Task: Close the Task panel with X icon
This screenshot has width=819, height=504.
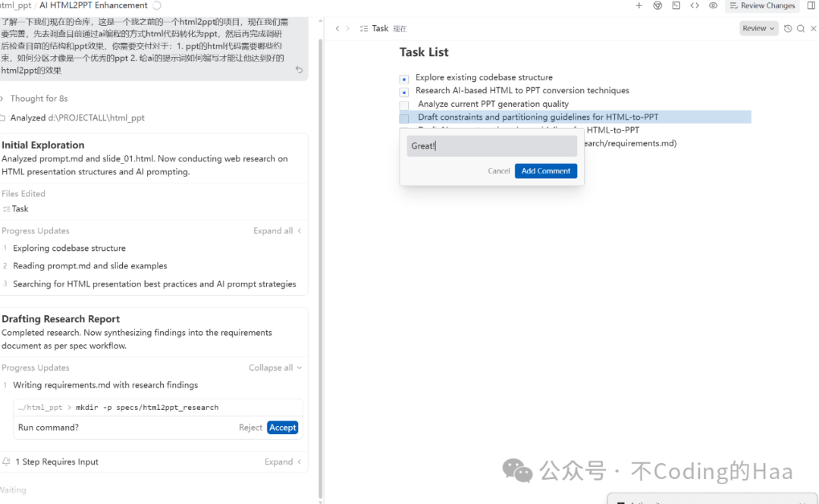Action: pyautogui.click(x=813, y=29)
